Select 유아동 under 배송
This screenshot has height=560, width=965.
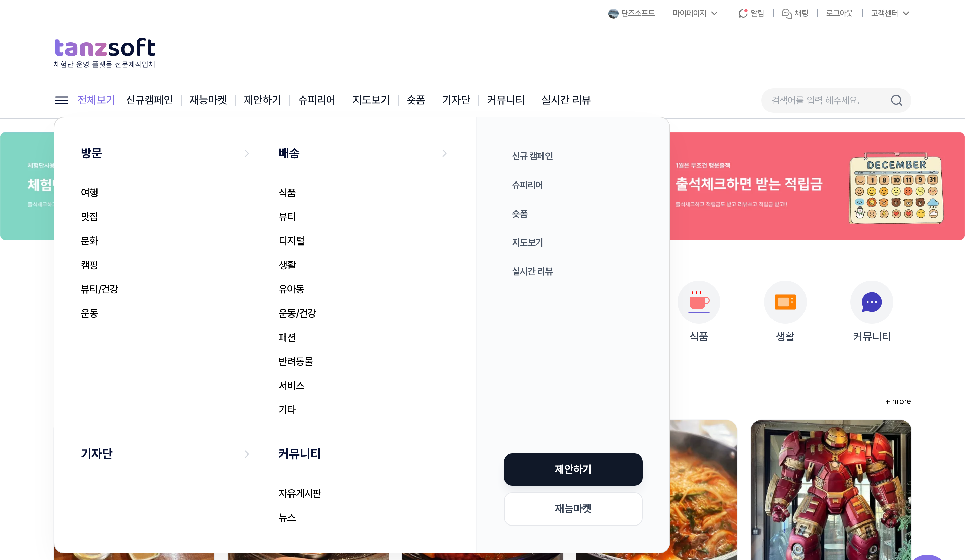pyautogui.click(x=292, y=289)
